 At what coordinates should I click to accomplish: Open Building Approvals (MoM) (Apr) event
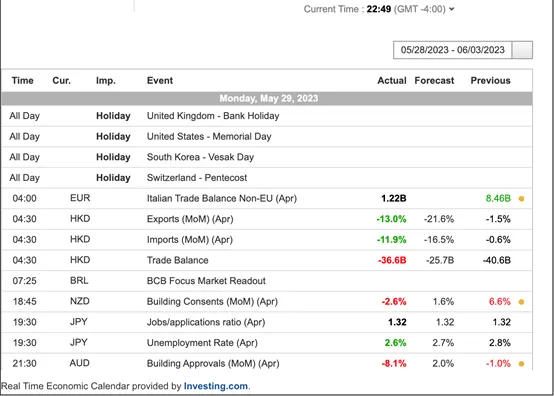click(213, 364)
